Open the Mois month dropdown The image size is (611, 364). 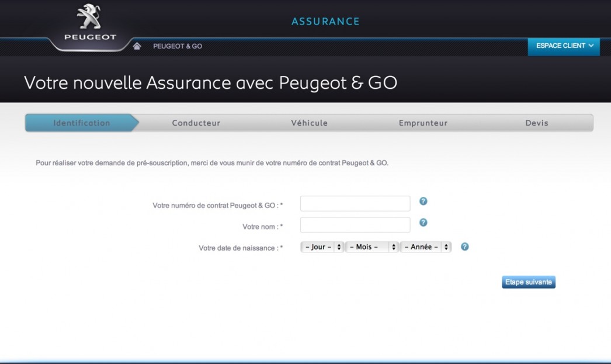click(x=372, y=247)
